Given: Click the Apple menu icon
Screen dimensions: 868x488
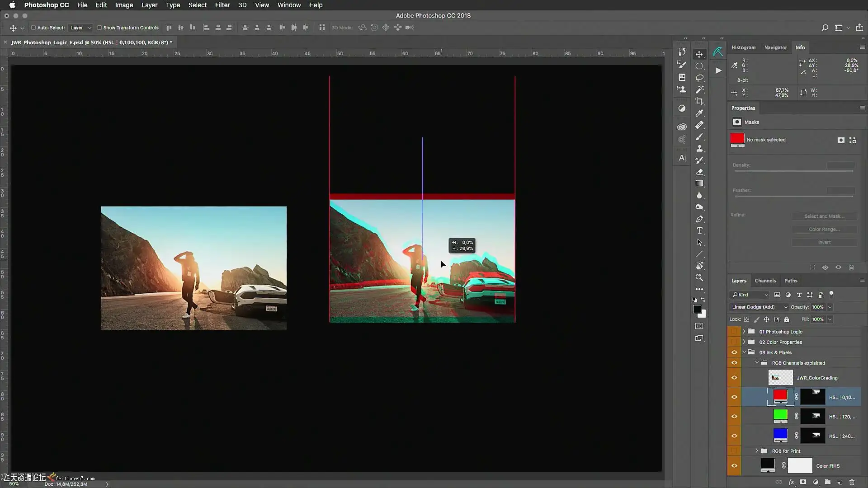Looking at the screenshot, I should coord(12,5).
